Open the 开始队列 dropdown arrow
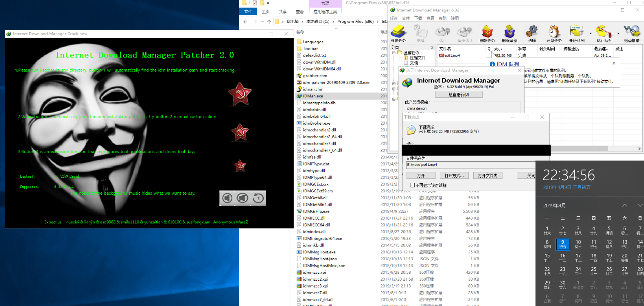Screen dimensions: 644x306 click(x=590, y=33)
